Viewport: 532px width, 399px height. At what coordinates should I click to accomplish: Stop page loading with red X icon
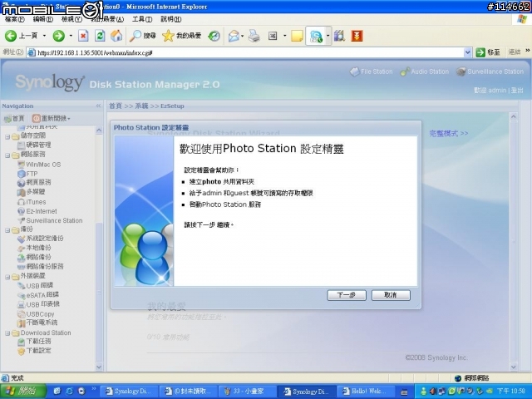[x=83, y=36]
